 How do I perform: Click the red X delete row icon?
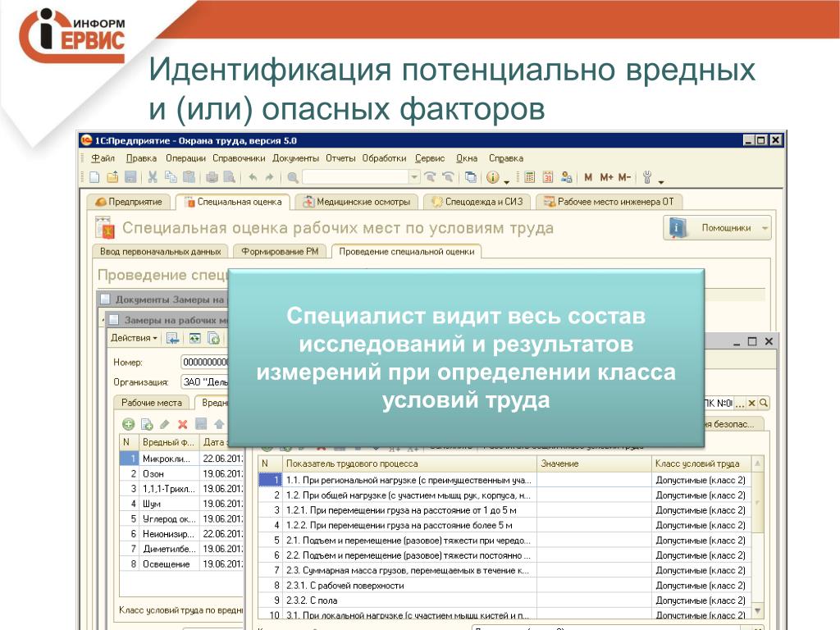click(183, 424)
